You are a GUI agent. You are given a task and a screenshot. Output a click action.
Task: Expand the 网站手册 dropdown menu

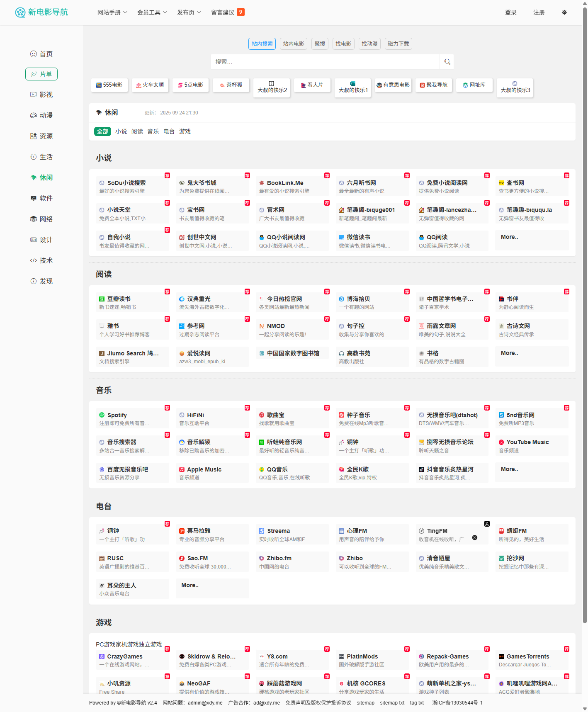point(112,12)
